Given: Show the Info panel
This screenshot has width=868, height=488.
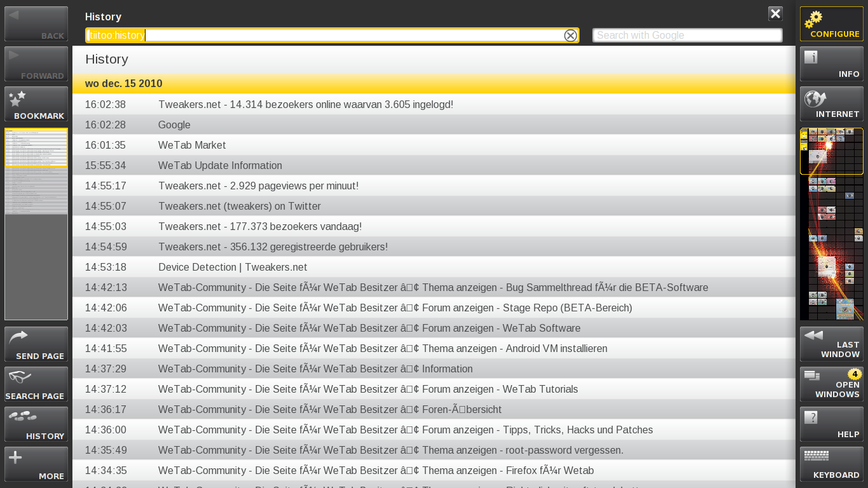Looking at the screenshot, I should tap(832, 64).
